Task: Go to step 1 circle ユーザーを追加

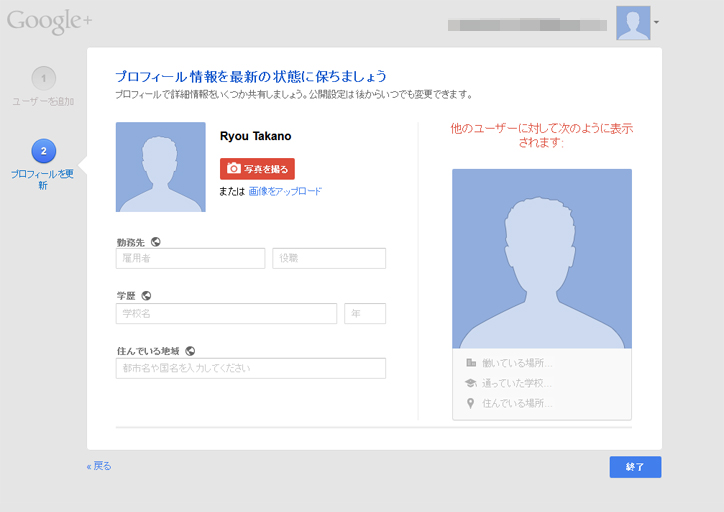Action: pyautogui.click(x=43, y=78)
